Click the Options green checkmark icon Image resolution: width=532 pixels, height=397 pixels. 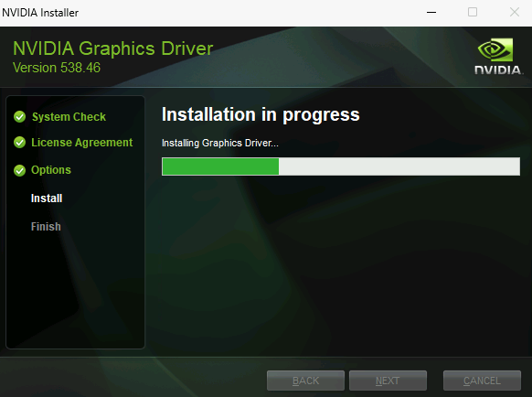[x=20, y=170]
